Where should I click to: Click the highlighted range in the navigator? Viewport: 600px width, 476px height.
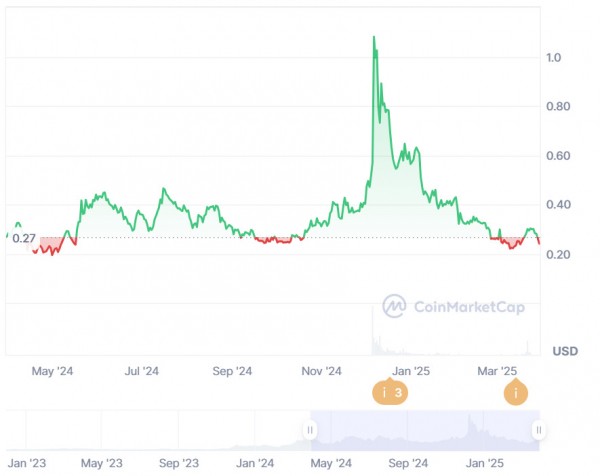point(424,430)
